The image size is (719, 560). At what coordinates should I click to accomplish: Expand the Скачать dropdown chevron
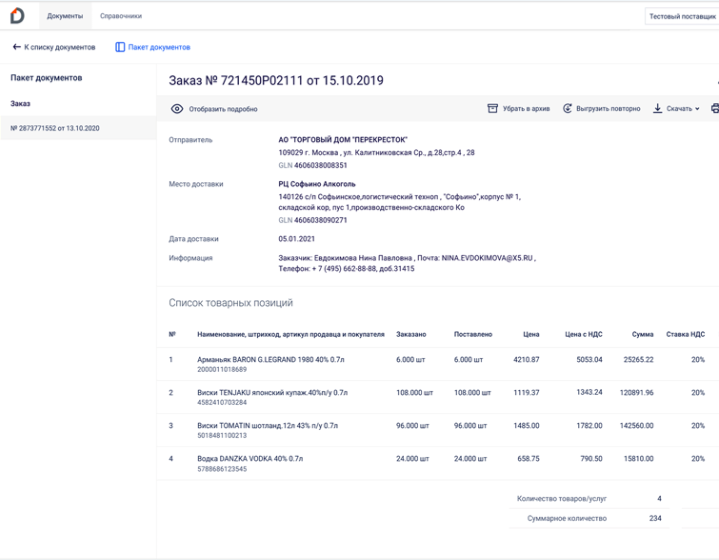[697, 109]
